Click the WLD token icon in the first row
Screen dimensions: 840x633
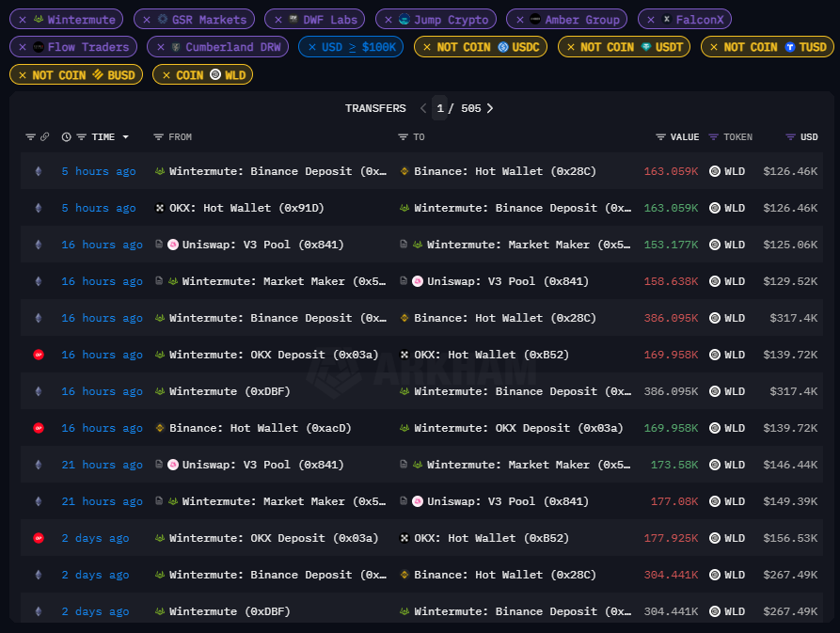(x=715, y=171)
